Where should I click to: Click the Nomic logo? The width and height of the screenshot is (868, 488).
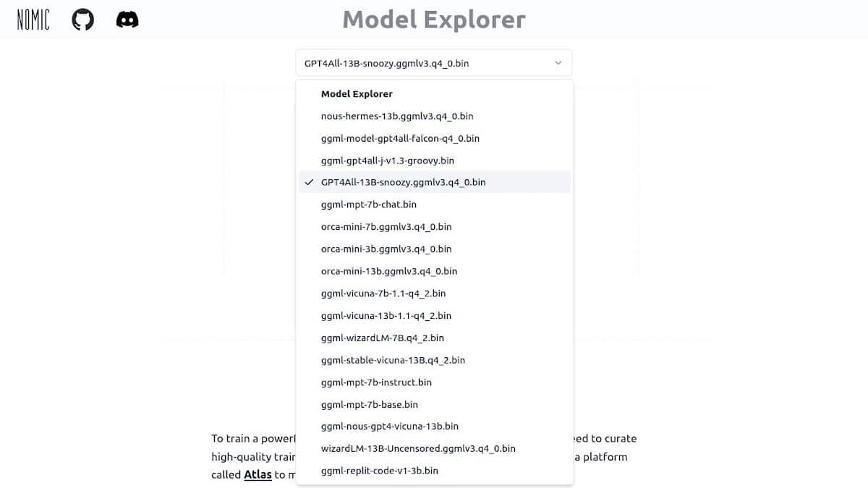click(33, 20)
